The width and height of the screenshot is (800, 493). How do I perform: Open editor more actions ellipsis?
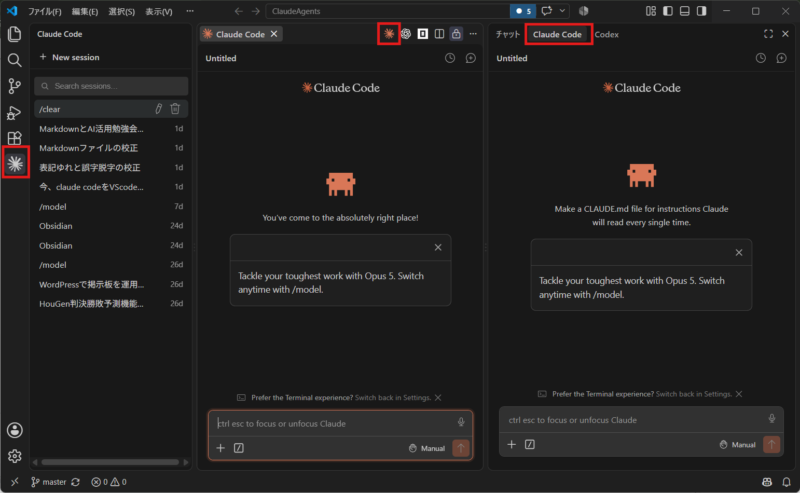click(473, 34)
